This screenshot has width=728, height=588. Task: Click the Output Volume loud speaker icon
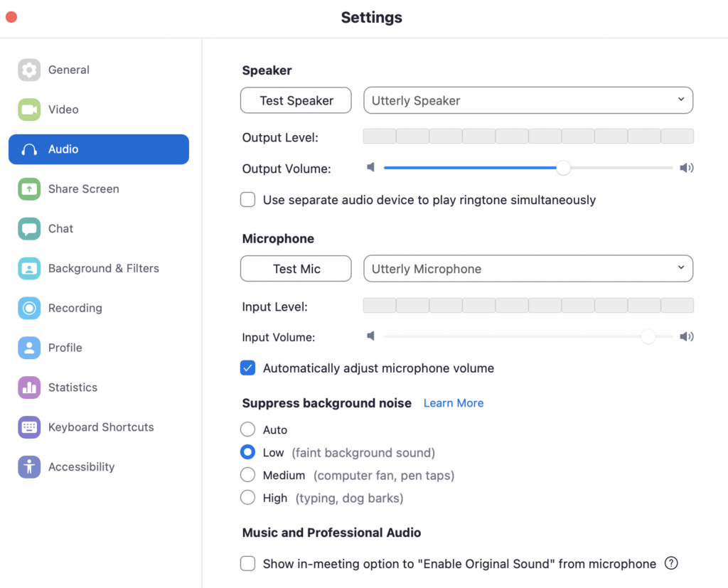point(687,168)
